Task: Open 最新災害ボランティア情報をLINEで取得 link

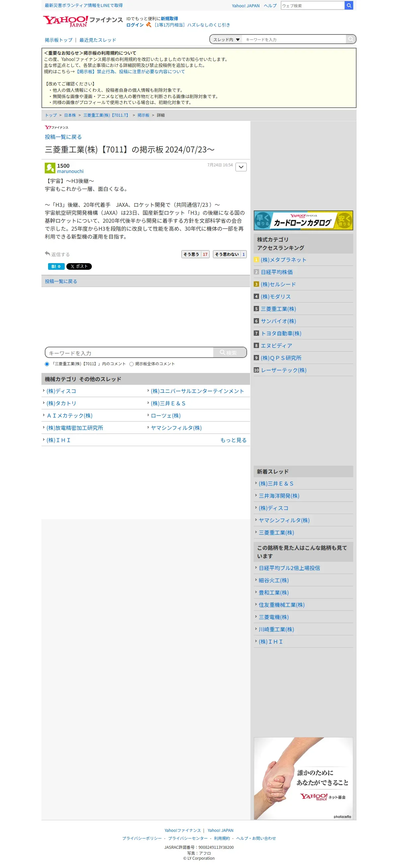Action: point(84,5)
